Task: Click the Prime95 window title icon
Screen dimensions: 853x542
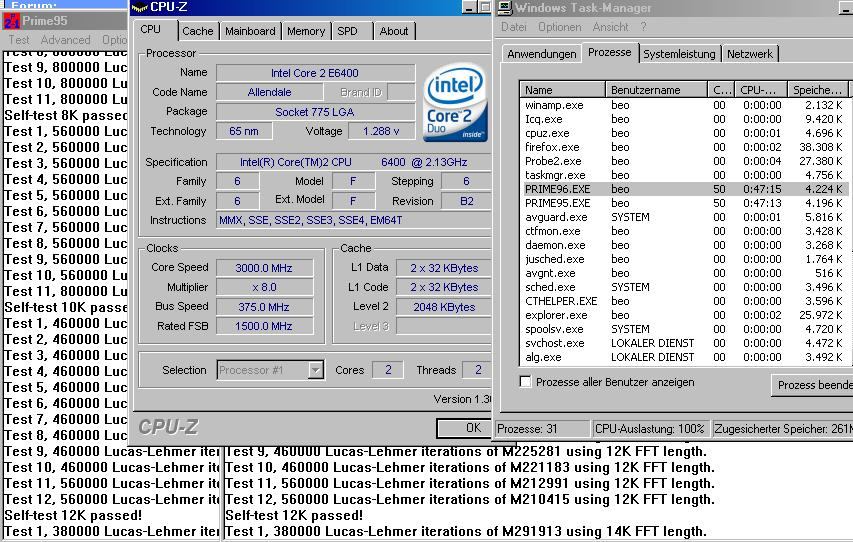Action: click(11, 21)
